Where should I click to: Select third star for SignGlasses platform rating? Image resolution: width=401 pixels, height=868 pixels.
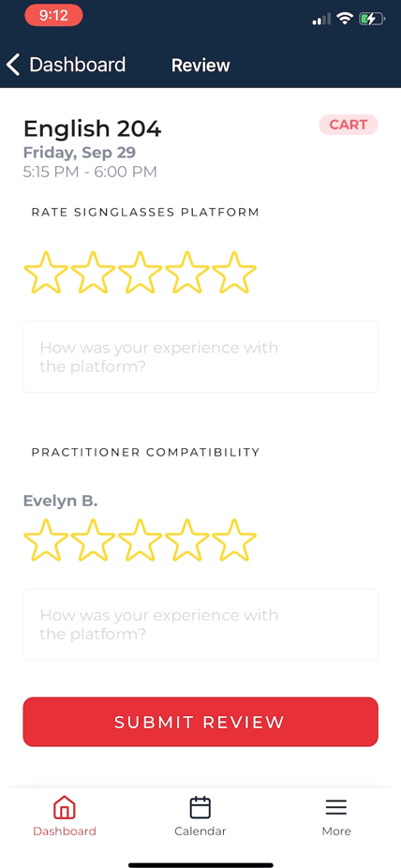pyautogui.click(x=140, y=272)
